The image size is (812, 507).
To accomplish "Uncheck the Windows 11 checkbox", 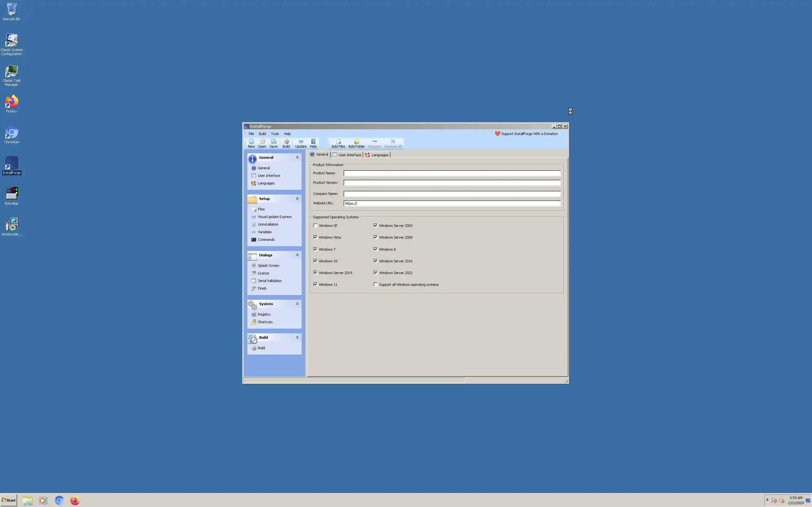I will point(315,284).
